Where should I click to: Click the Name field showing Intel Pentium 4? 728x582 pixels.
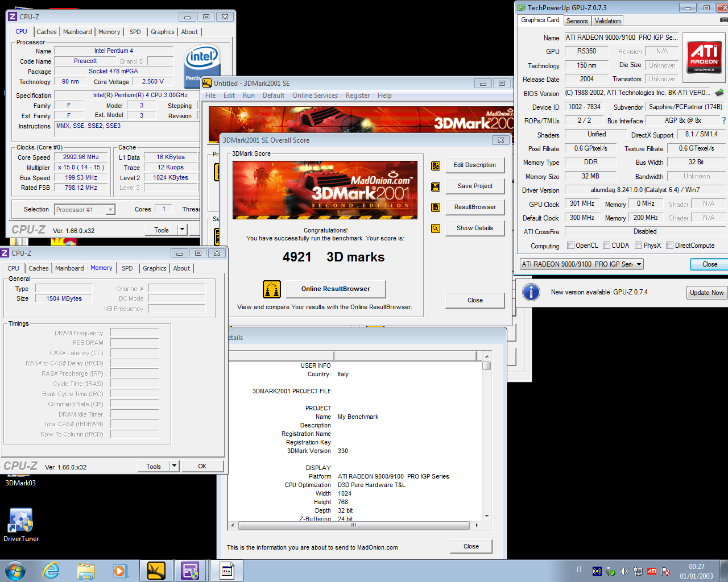click(114, 51)
